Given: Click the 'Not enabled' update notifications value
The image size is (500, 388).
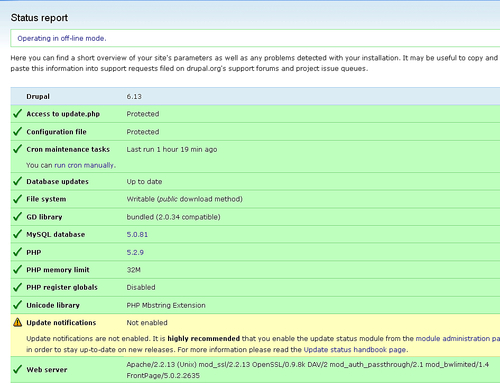Looking at the screenshot, I should pyautogui.click(x=147, y=323).
